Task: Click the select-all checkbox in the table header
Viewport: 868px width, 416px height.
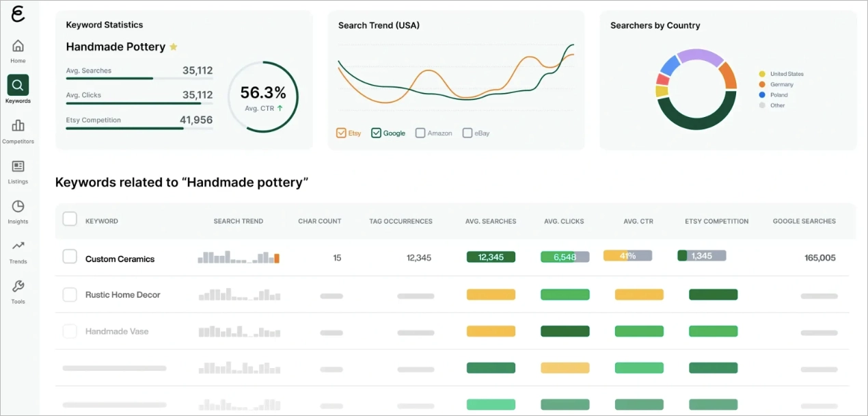Action: 70,219
